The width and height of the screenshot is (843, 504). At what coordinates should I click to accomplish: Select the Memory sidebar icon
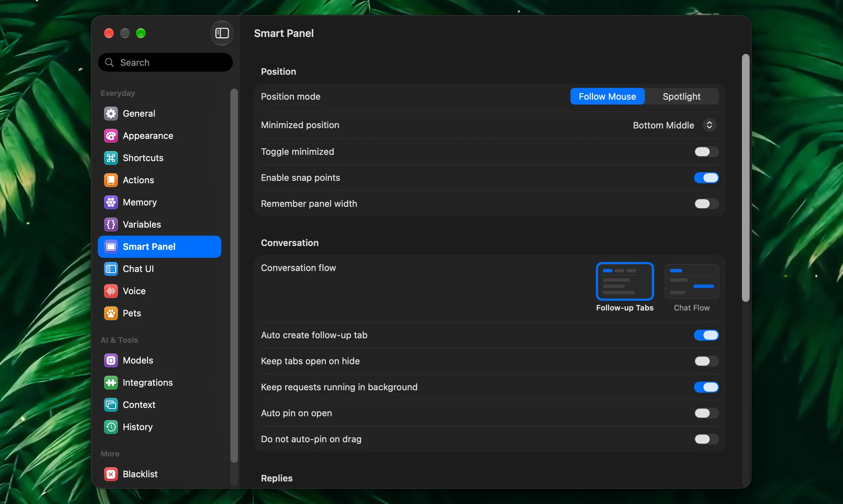[111, 202]
